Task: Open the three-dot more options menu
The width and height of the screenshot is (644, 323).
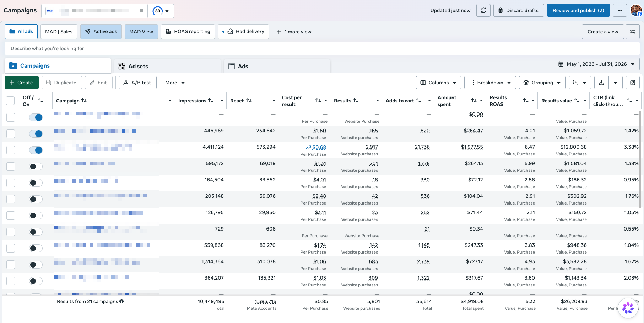Action: (620, 10)
